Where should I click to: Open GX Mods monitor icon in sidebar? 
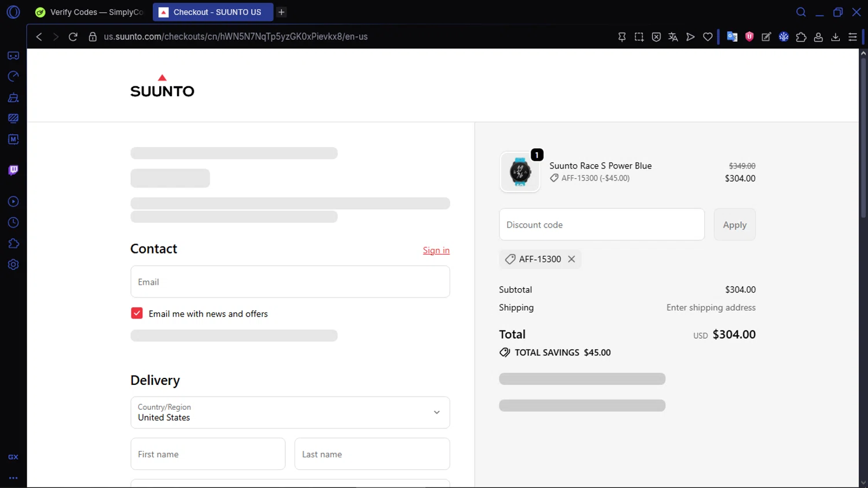[13, 118]
